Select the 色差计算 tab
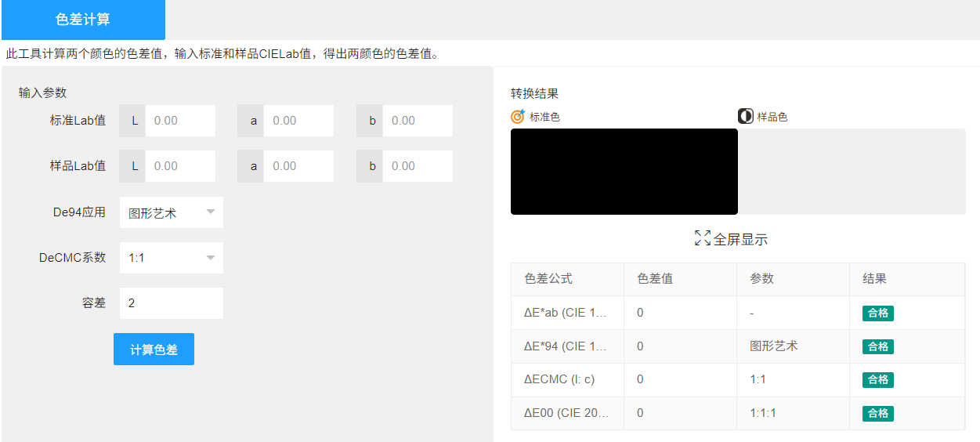Viewport: 980px width, 442px height. (83, 20)
